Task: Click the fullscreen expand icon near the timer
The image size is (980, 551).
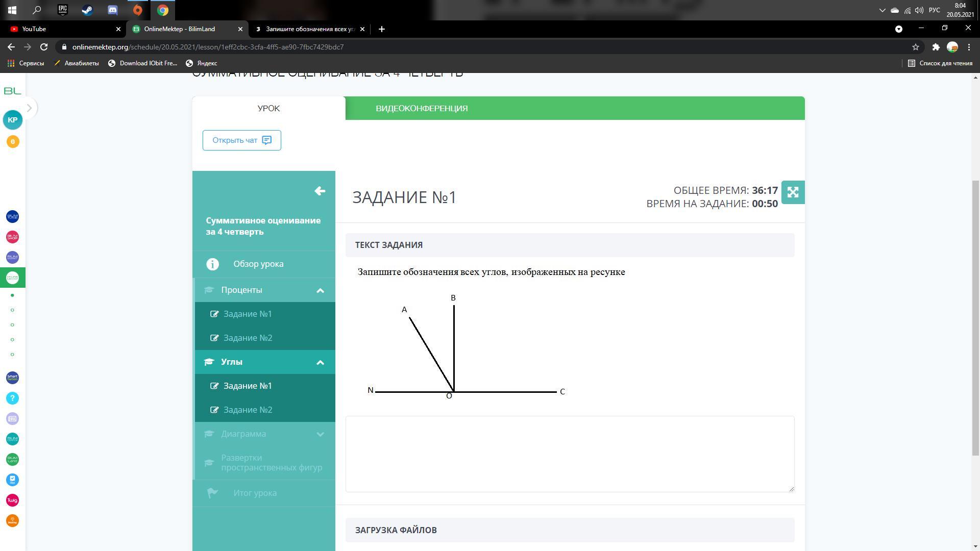Action: click(x=793, y=192)
